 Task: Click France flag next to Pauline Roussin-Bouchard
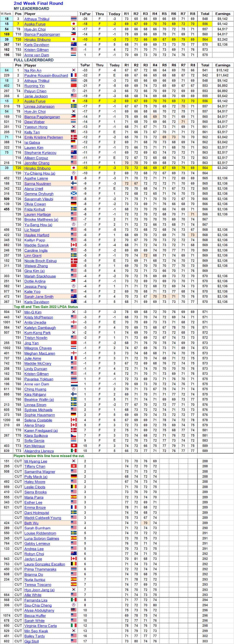(x=74, y=76)
